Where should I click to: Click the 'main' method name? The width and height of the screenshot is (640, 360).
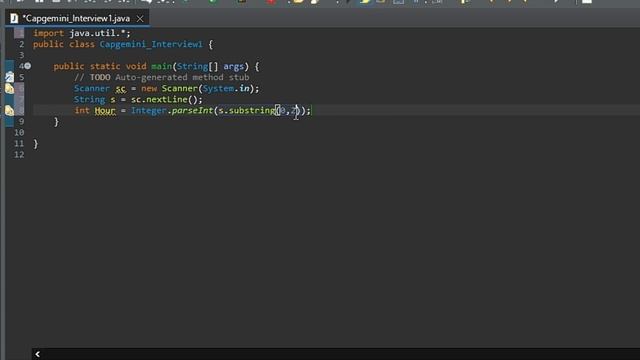162,66
